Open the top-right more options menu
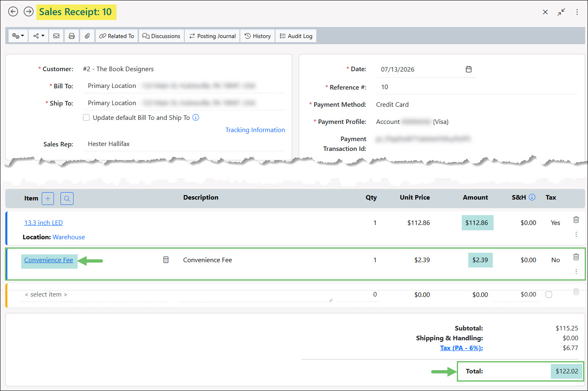Screen dimensions: 588x391 577,12
